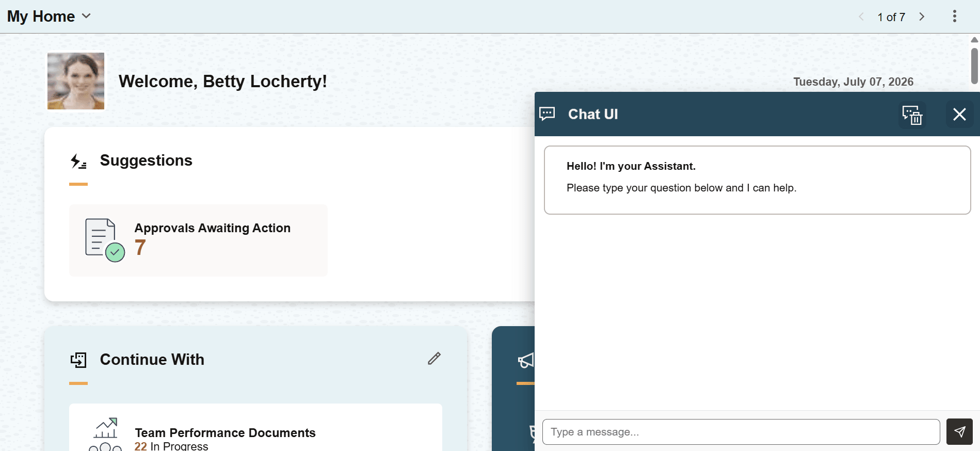Image resolution: width=980 pixels, height=451 pixels.
Task: Click the clear chat history icon
Action: click(x=912, y=115)
